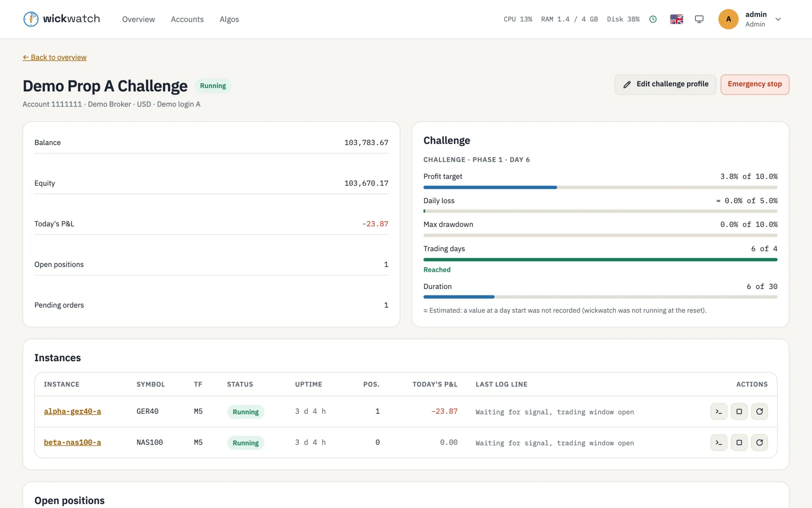Open console for alpha-ger40-a instance

(719, 411)
